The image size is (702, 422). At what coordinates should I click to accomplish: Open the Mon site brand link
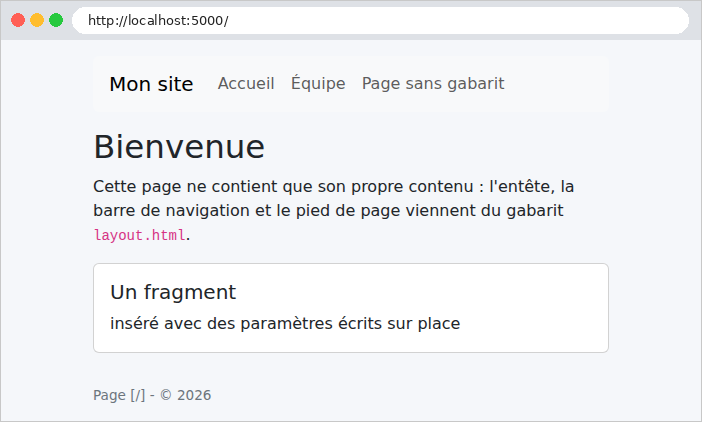[x=151, y=84]
